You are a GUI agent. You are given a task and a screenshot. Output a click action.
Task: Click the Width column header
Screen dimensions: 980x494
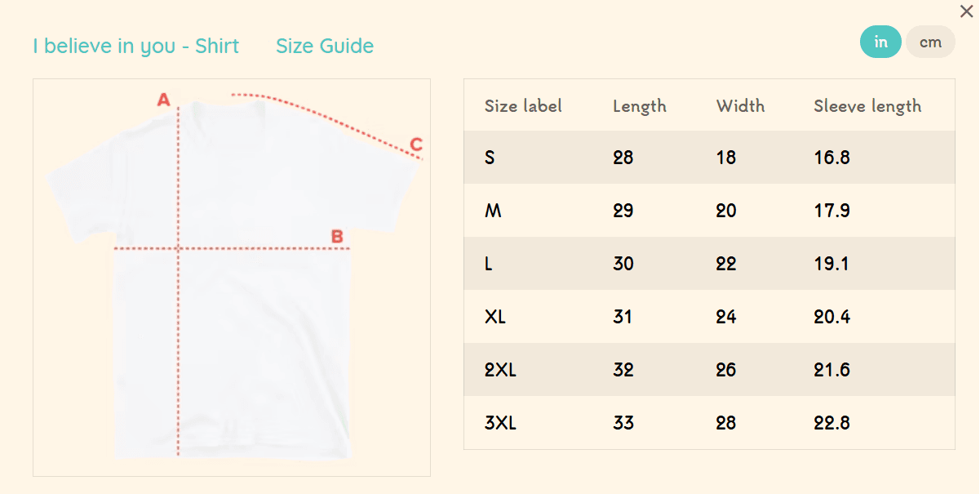740,106
